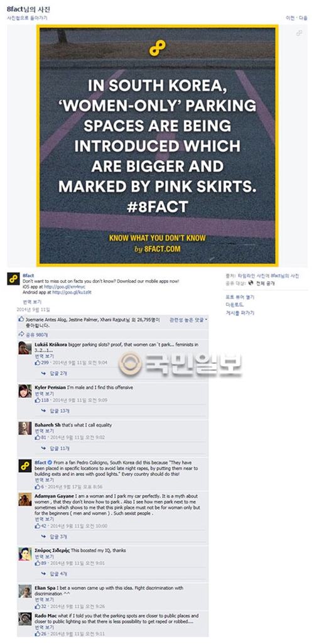
Task: Click the main 8FACT parking photo
Action: (157, 145)
